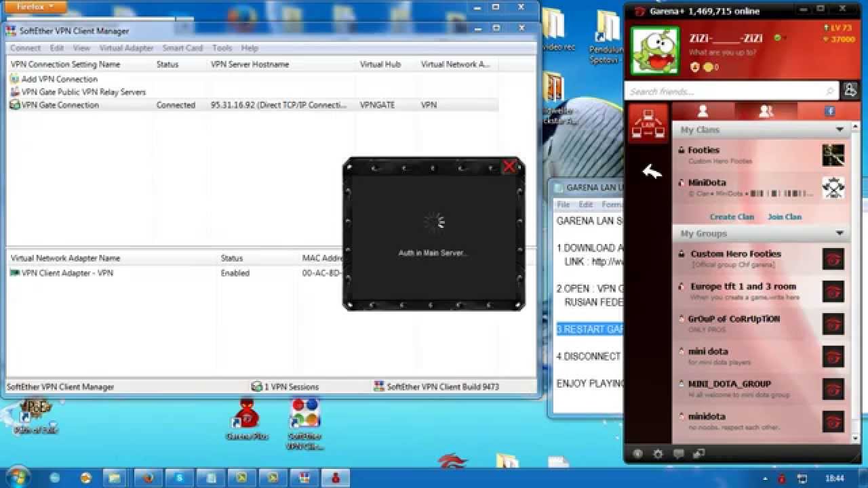Open the online status dropdown next to username
Viewport: 868px width, 488px height.
click(781, 38)
